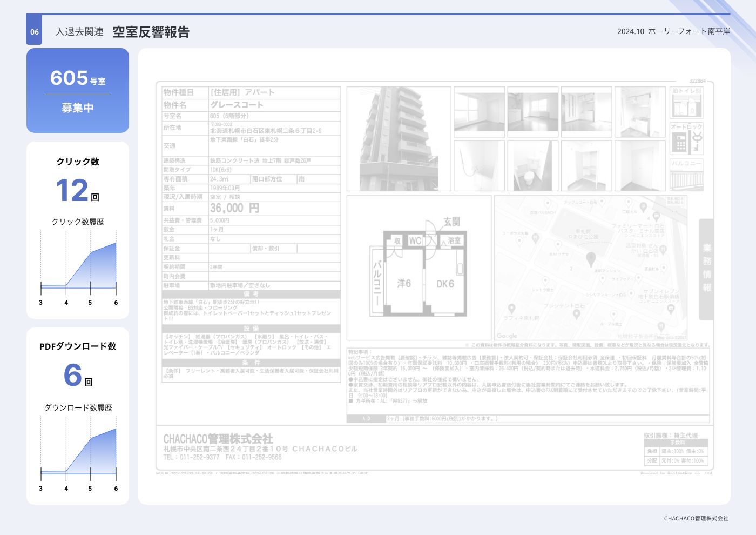Image resolution: width=756 pixels, height=535 pixels.
Task: Open the toilet room photo thumbnail
Action: click(532, 166)
